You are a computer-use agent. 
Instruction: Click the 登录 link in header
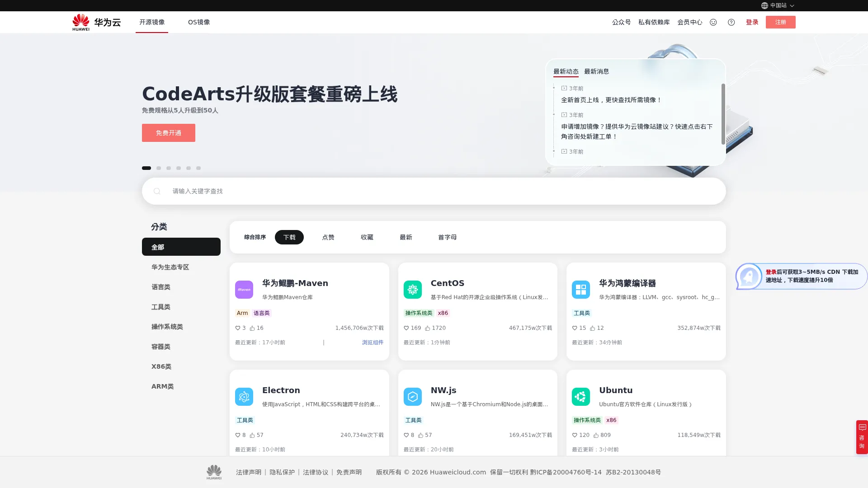click(752, 22)
